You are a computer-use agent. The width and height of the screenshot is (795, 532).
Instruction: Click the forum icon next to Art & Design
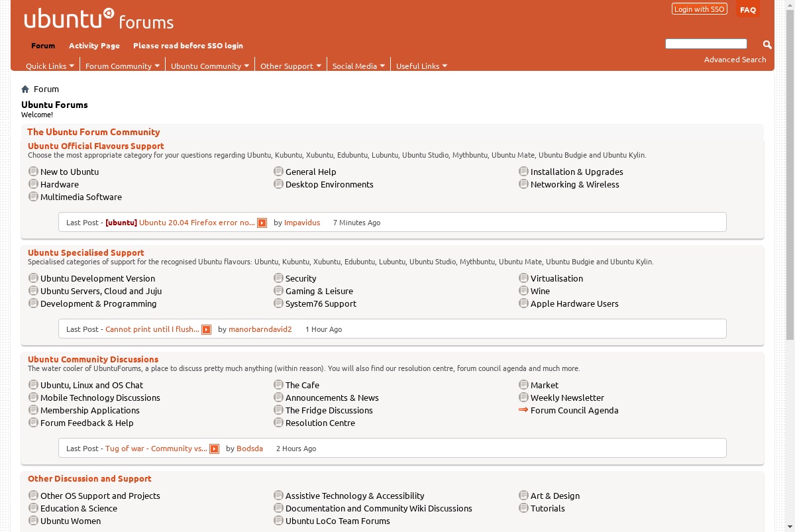523,495
